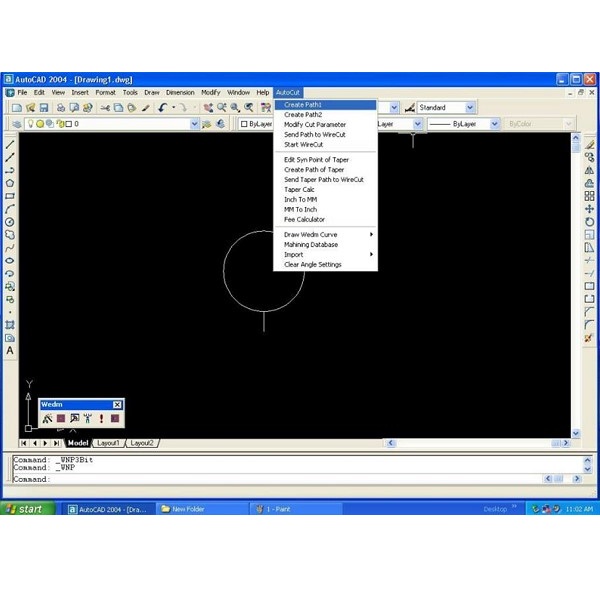Select the Mirror tool in Modify toolbar
The height and width of the screenshot is (600, 600).
(x=589, y=170)
